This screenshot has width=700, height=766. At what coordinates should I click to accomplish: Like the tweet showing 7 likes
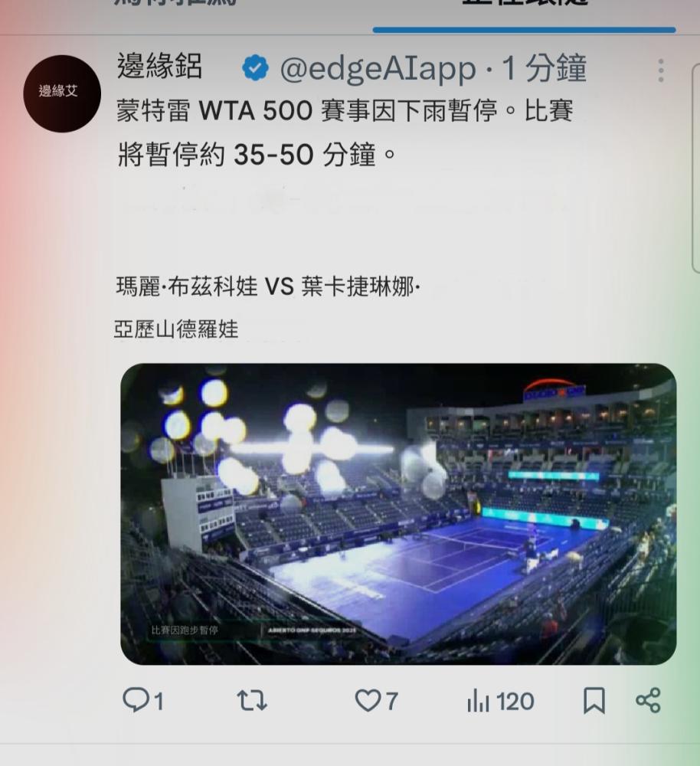[368, 700]
